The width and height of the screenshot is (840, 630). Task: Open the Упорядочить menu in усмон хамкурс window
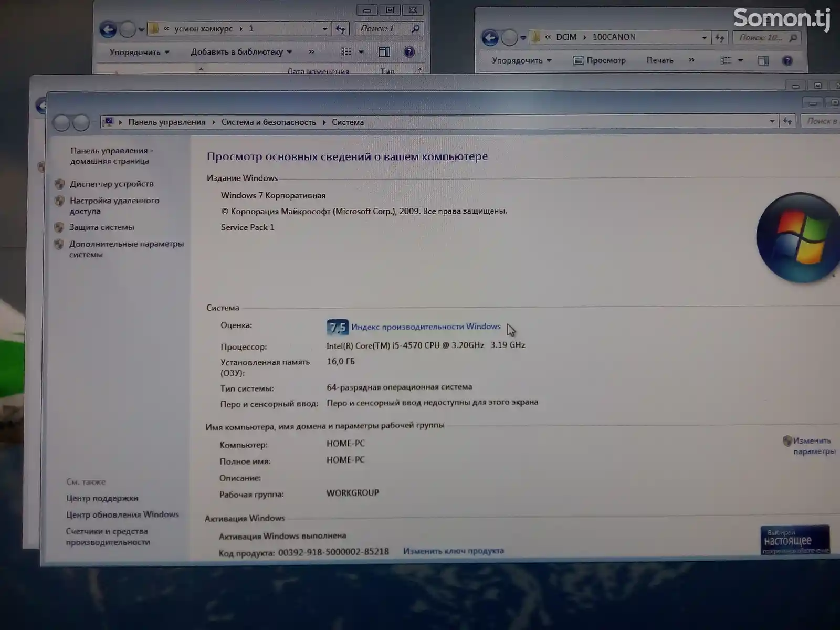(139, 52)
